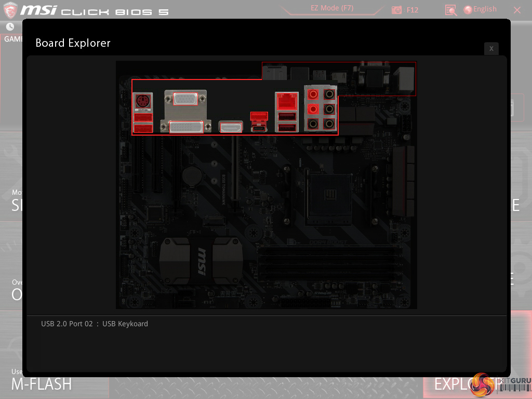The width and height of the screenshot is (532, 399).
Task: Select upper USB 2.0 port below PS/2
Action: point(143,117)
